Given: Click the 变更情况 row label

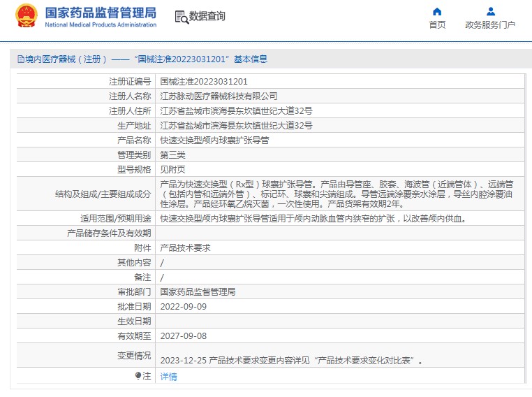Looking at the screenshot, I should (134, 355).
